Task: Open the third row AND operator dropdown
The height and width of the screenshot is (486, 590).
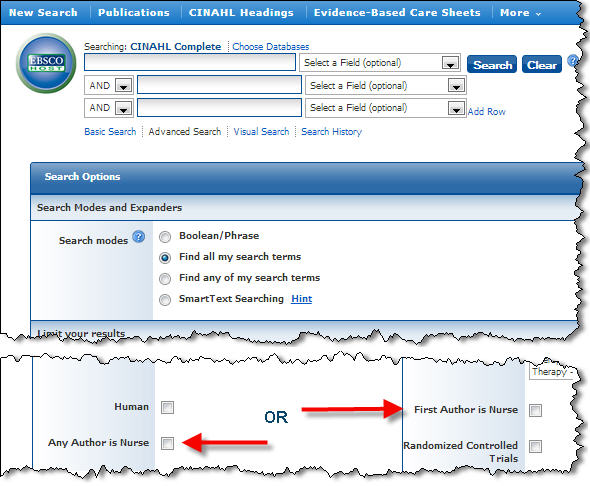Action: point(109,108)
